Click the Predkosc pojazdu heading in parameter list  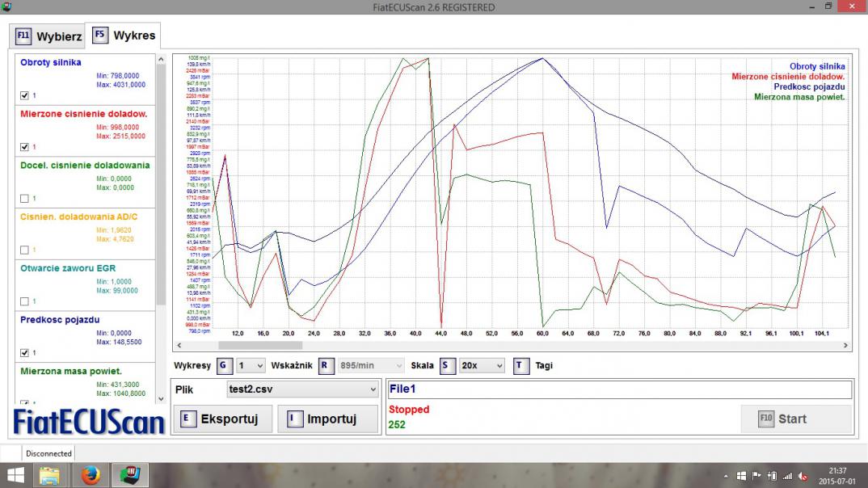tap(60, 320)
